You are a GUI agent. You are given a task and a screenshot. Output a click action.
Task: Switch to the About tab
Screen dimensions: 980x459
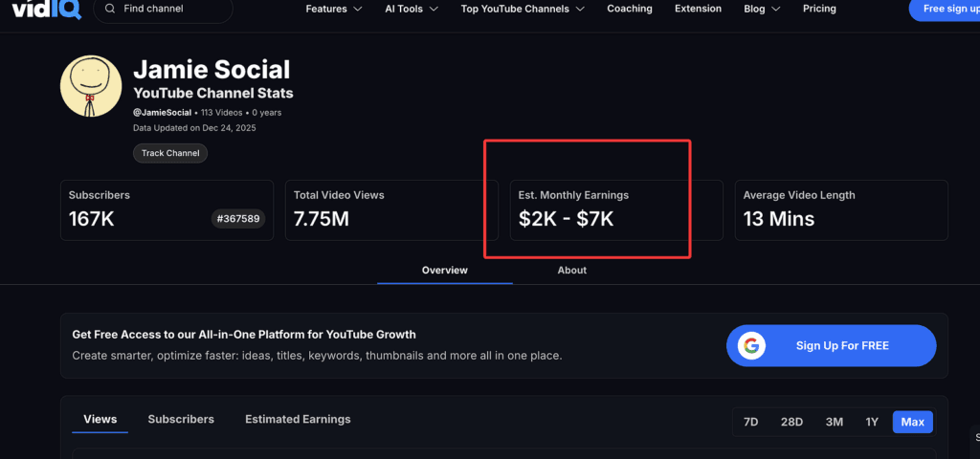click(571, 271)
